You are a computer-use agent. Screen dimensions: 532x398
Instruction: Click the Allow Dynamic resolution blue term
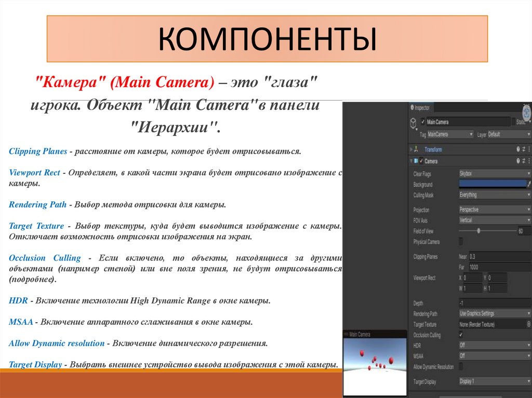(57, 343)
